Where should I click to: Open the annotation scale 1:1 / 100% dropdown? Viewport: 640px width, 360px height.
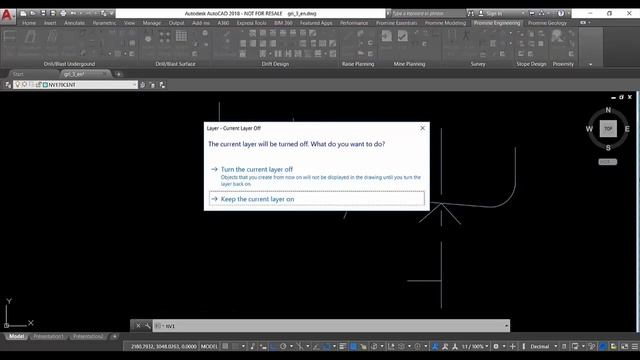pyautogui.click(x=475, y=347)
